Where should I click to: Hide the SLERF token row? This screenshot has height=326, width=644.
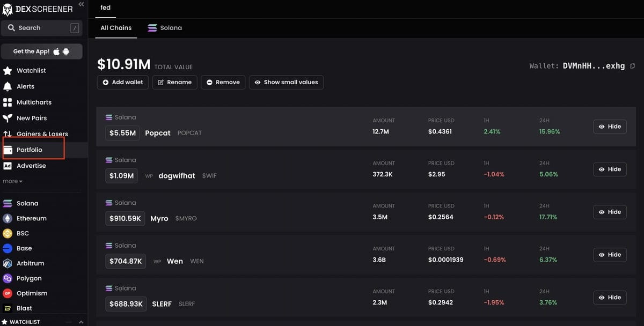click(x=610, y=298)
